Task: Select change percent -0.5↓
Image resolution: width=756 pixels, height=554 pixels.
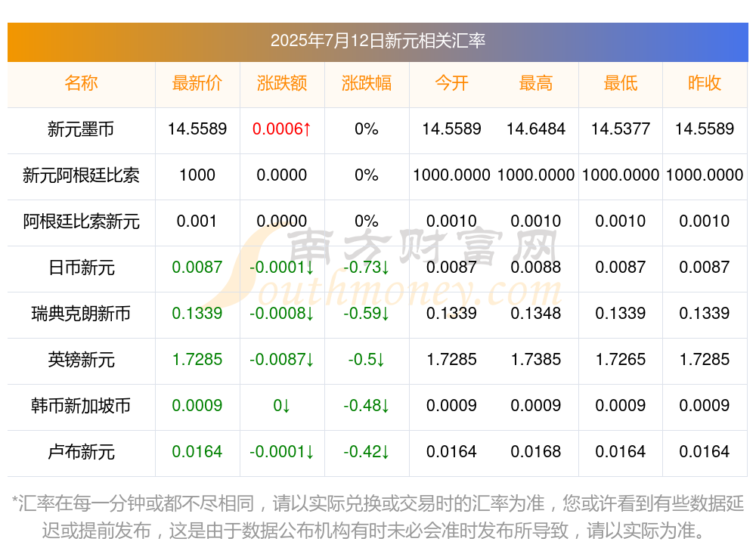Action: point(367,359)
